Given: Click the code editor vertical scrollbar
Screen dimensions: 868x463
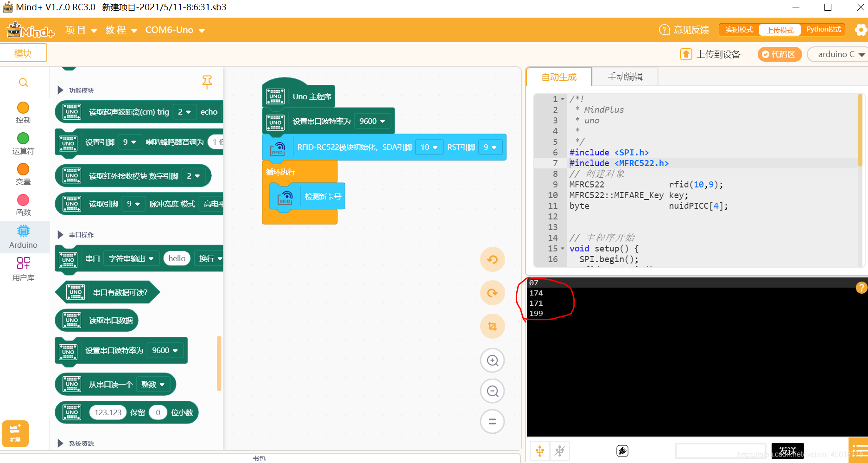Looking at the screenshot, I should coord(860,130).
